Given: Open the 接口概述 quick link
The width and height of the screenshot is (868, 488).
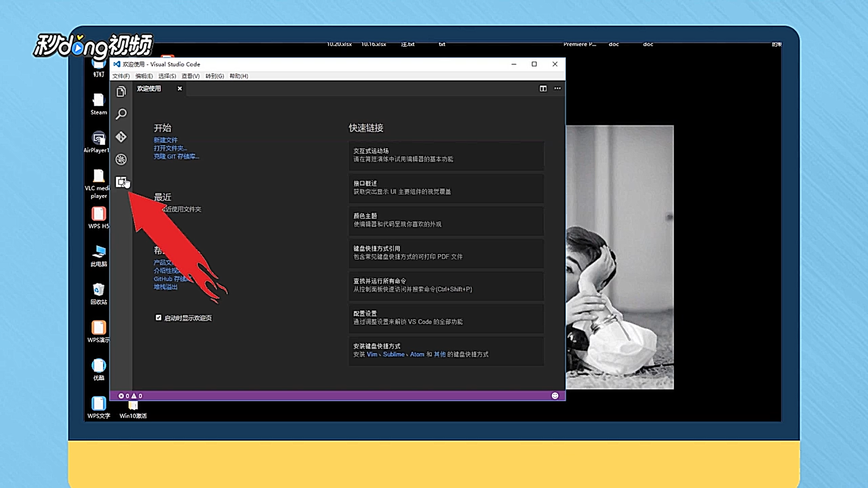Looking at the screenshot, I should [446, 188].
